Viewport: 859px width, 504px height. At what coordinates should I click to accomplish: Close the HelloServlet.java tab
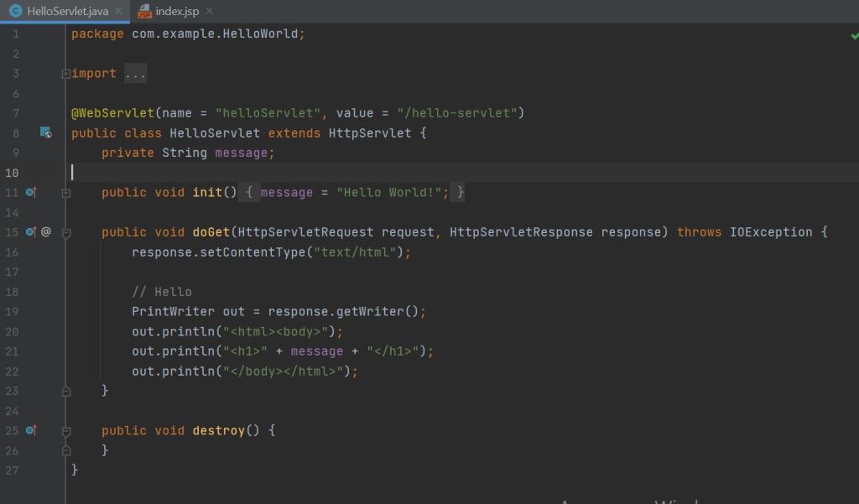(118, 11)
